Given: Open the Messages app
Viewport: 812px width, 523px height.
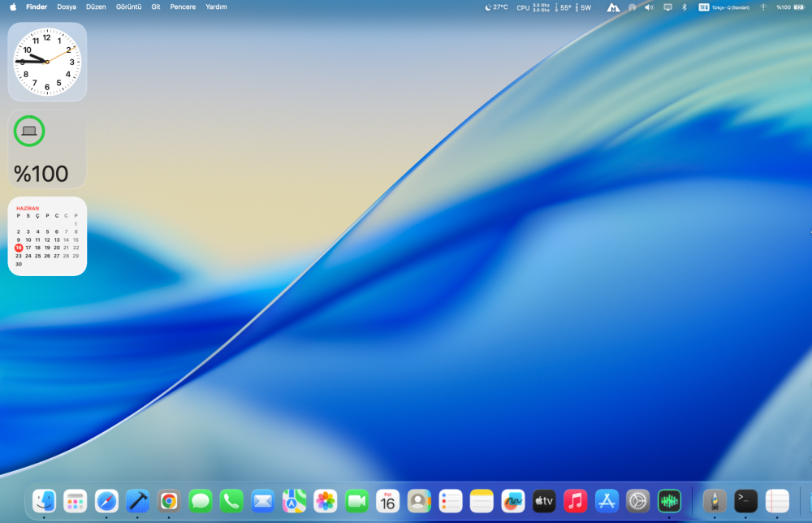Looking at the screenshot, I should click(201, 501).
